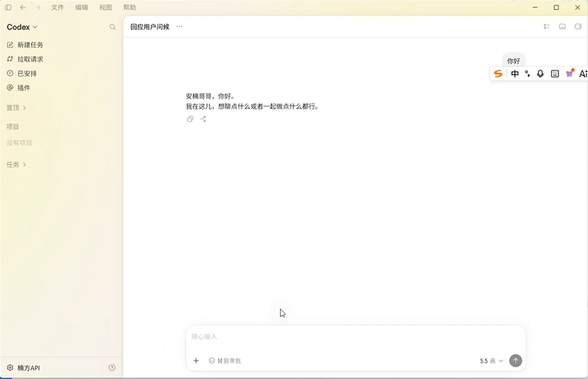
Task: Click the 你好 user message bubble
Action: pyautogui.click(x=514, y=61)
